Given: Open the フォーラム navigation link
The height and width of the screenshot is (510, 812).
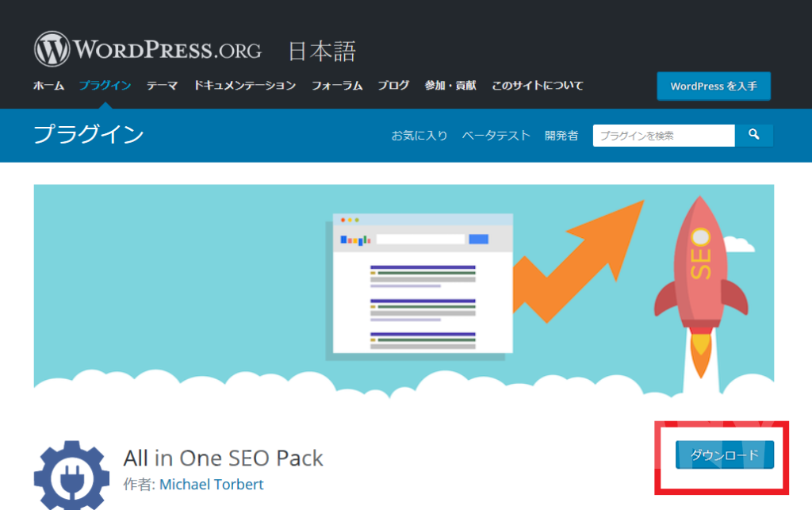Looking at the screenshot, I should coord(337,86).
